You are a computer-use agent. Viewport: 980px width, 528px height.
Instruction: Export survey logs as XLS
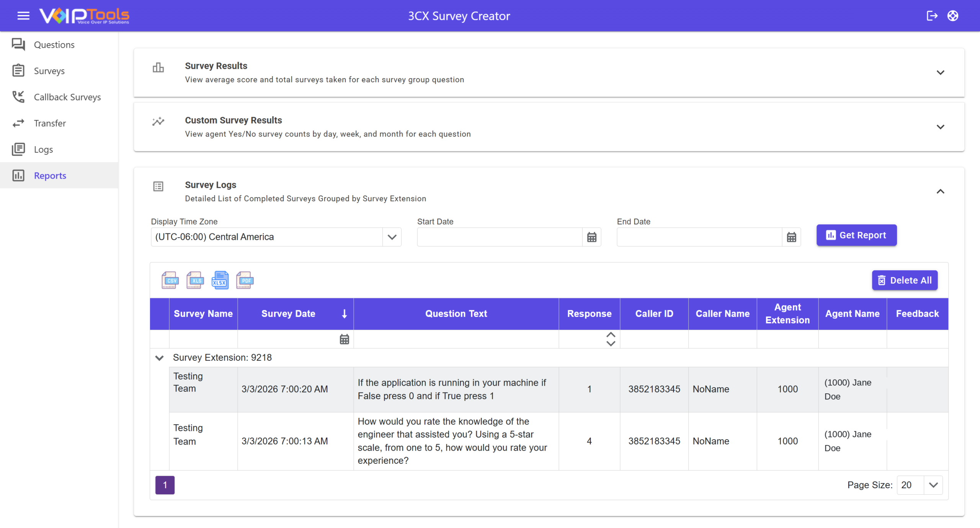tap(195, 280)
